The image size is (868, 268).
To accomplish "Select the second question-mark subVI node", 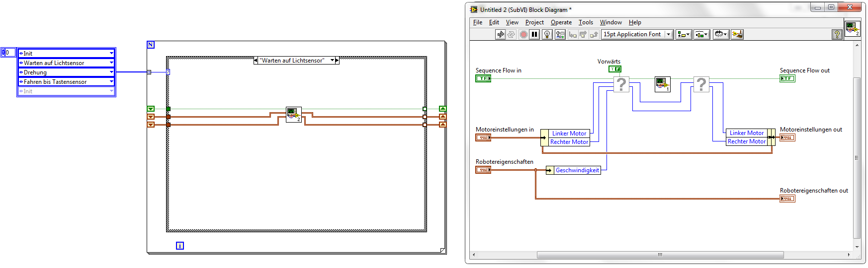I will point(701,84).
